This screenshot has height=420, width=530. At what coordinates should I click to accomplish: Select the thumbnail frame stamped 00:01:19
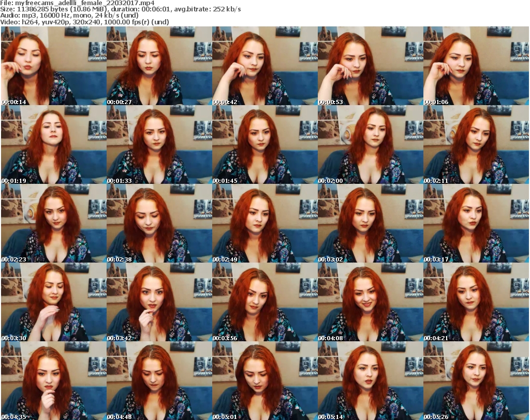pyautogui.click(x=54, y=144)
